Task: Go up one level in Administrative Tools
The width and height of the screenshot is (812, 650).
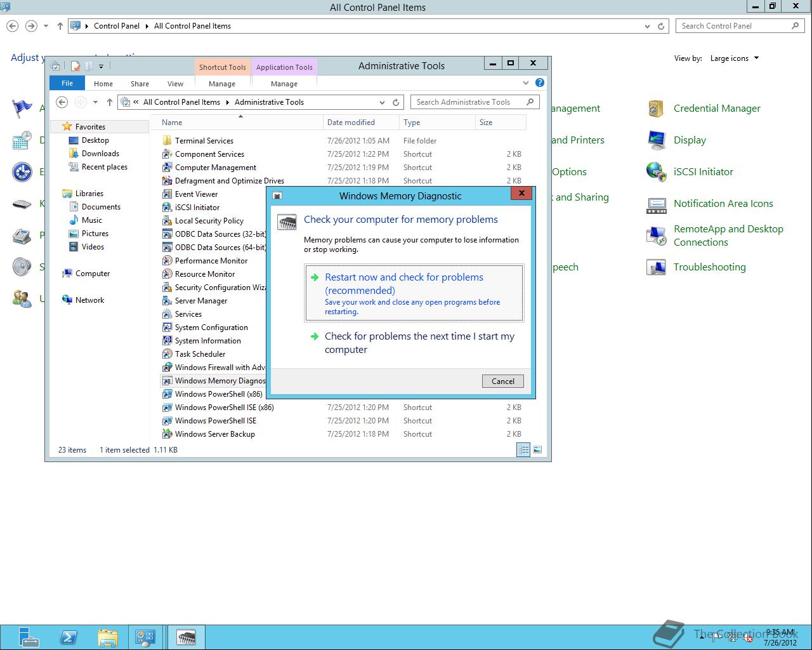Action: point(110,102)
